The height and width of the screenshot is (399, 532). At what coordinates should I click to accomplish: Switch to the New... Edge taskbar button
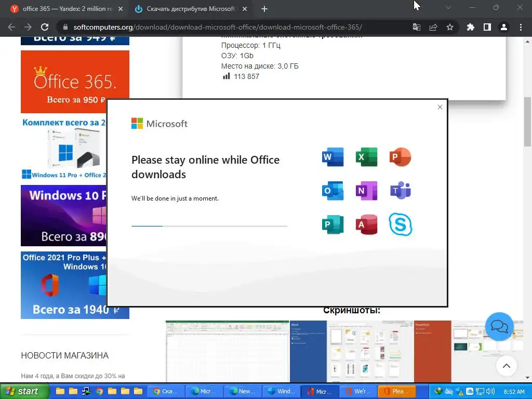[x=242, y=391]
